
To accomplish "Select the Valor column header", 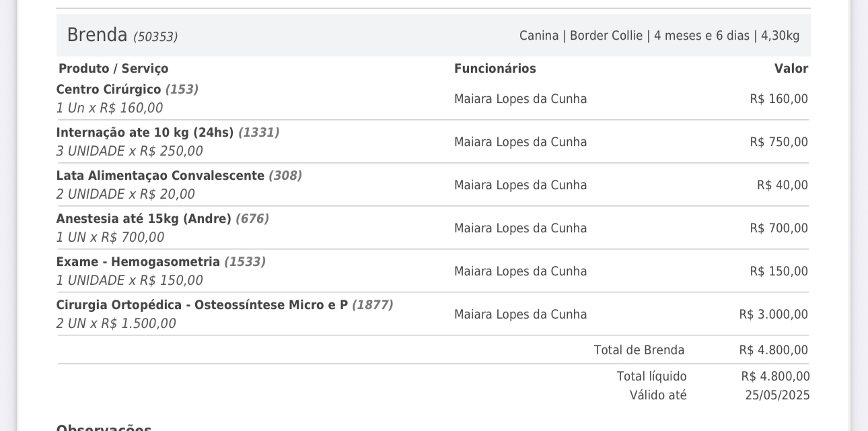I will (x=791, y=69).
